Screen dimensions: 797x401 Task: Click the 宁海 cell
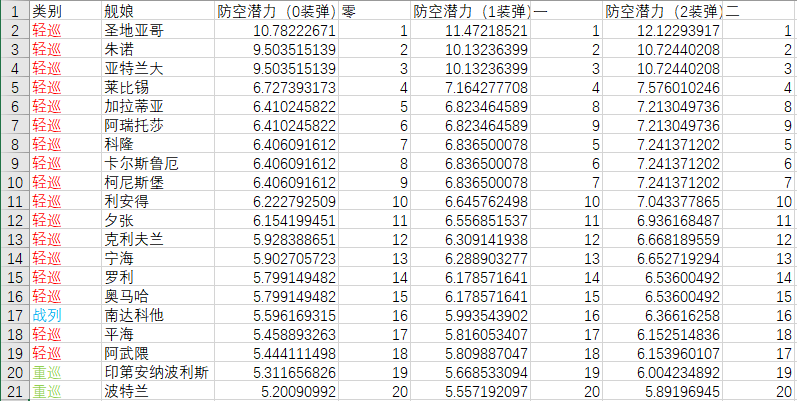tap(158, 259)
